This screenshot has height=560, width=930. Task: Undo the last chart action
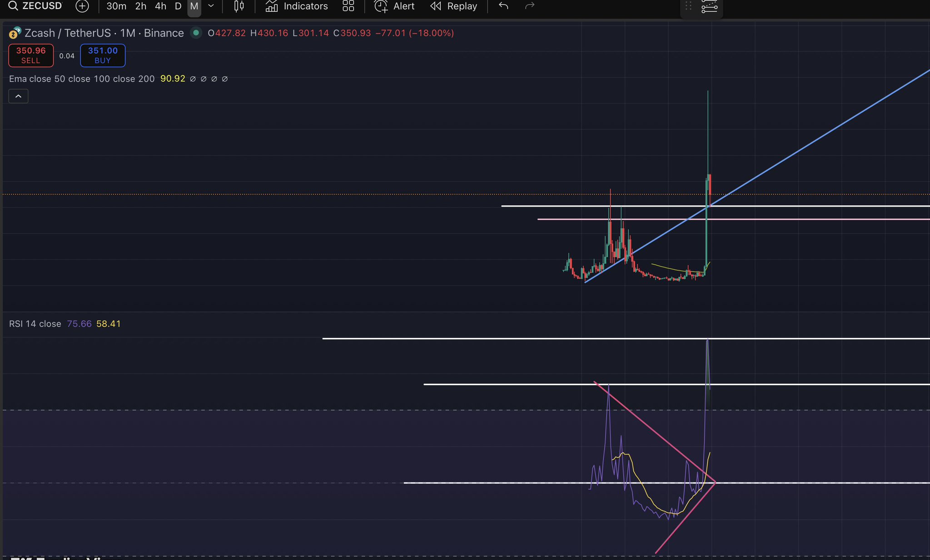[x=503, y=6]
